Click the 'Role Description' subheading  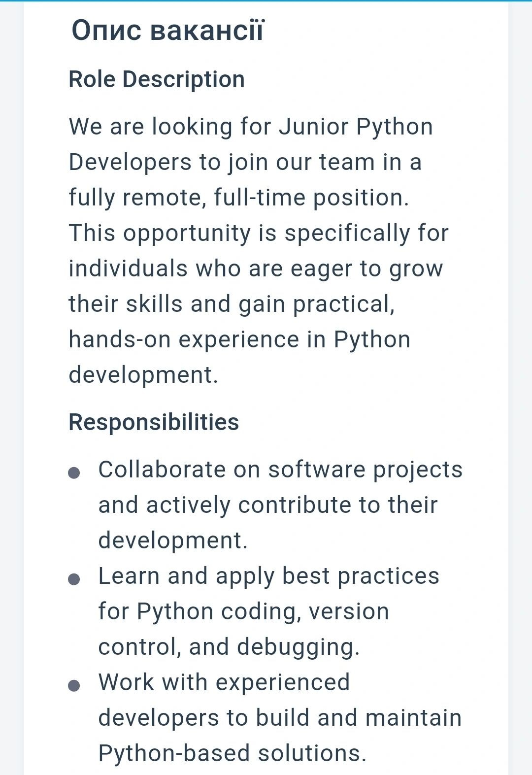[157, 79]
